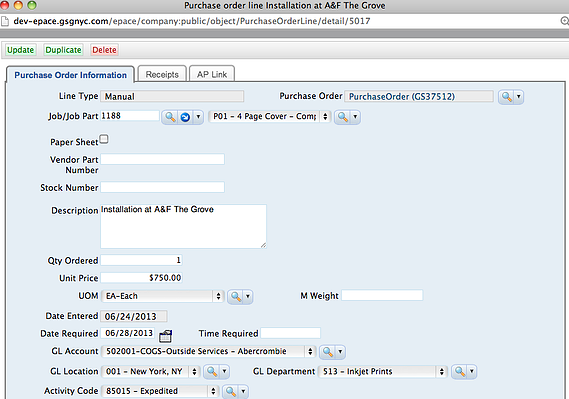569x399 pixels.
Task: Open Activity Code lookup magnifier icon
Action: click(230, 391)
